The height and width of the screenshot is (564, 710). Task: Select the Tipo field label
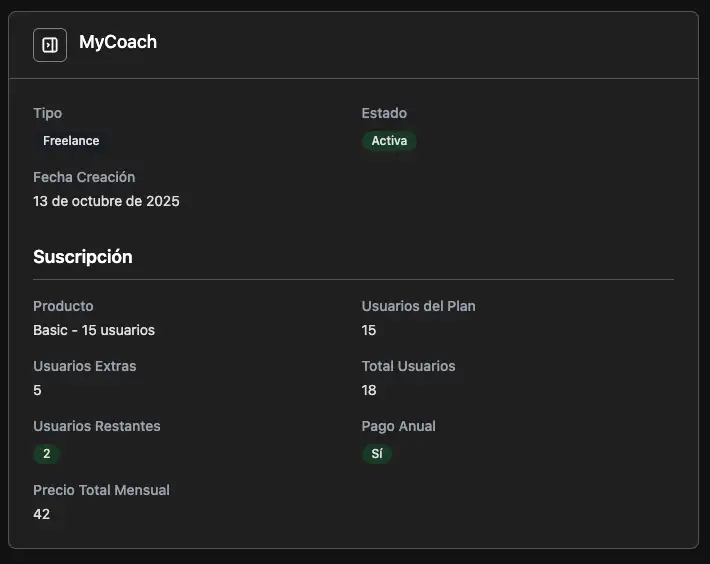point(47,113)
